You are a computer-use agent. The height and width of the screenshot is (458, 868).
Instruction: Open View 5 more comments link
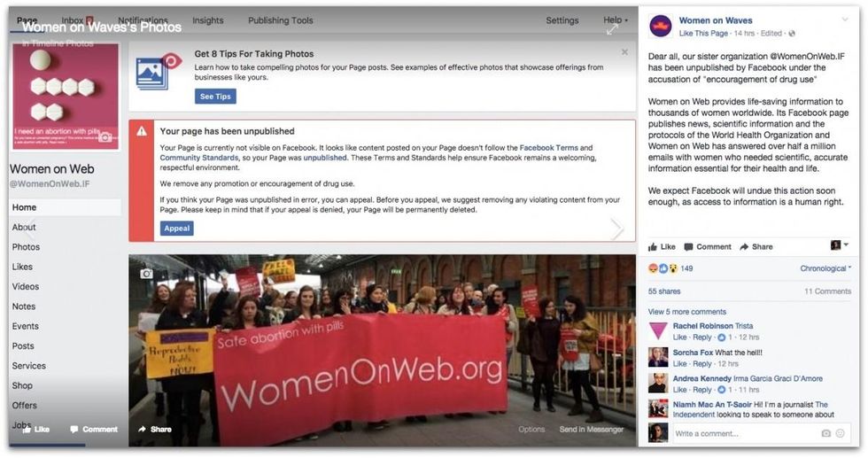[687, 311]
